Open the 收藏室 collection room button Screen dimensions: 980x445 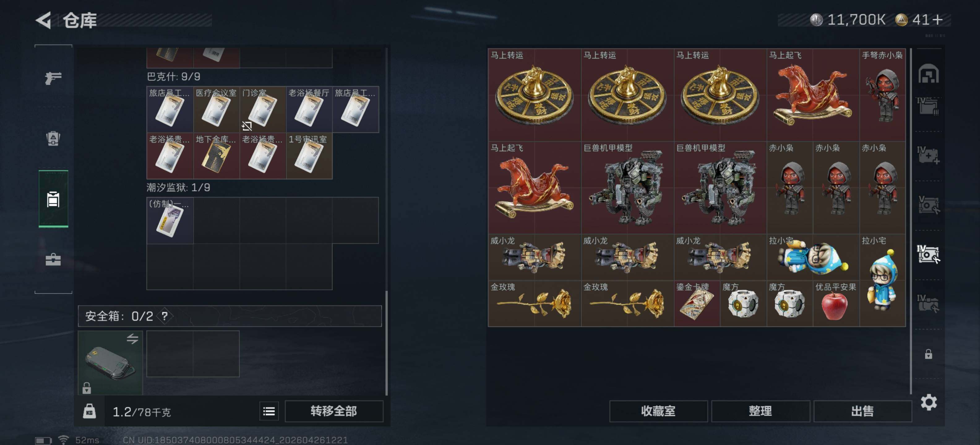tap(658, 411)
